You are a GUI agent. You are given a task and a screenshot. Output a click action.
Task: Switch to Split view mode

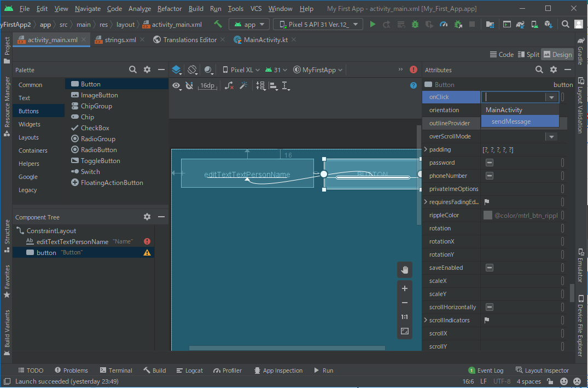pos(528,55)
